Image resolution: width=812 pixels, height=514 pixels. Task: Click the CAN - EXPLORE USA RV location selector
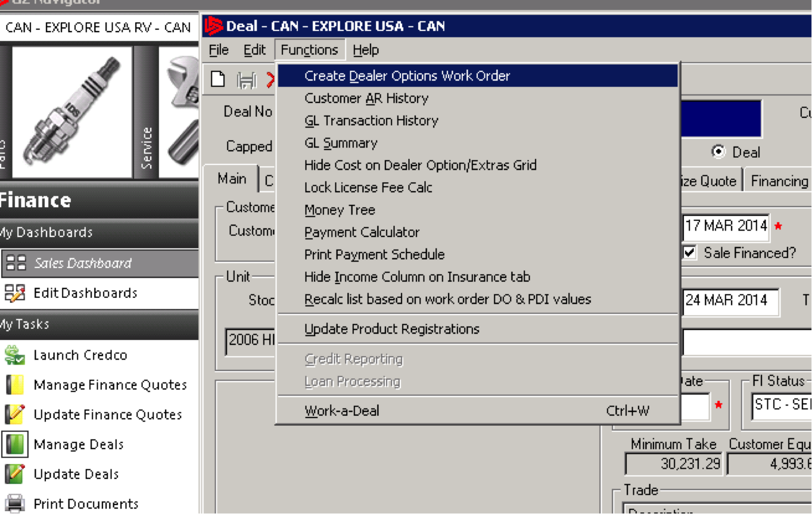pos(99,27)
